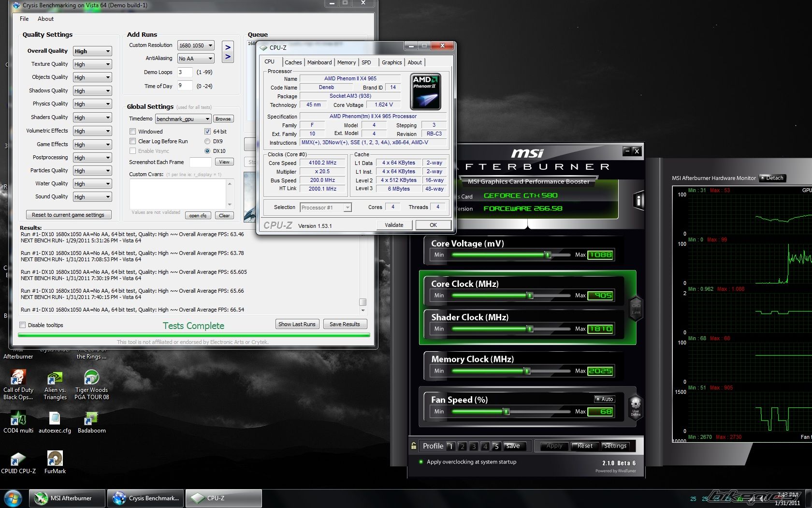
Task: Launch Tiger Woods PGA TOUR 08 shortcut
Action: [92, 385]
